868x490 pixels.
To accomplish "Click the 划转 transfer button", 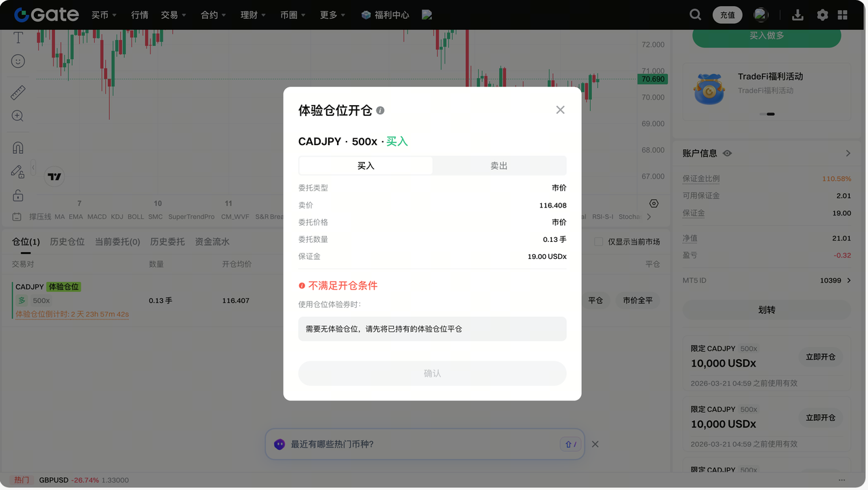I will point(766,310).
